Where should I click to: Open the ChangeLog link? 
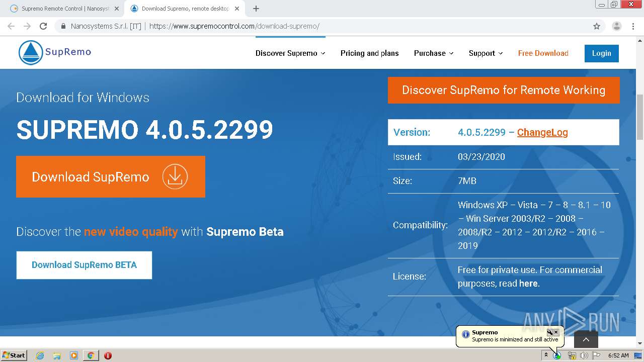point(542,132)
